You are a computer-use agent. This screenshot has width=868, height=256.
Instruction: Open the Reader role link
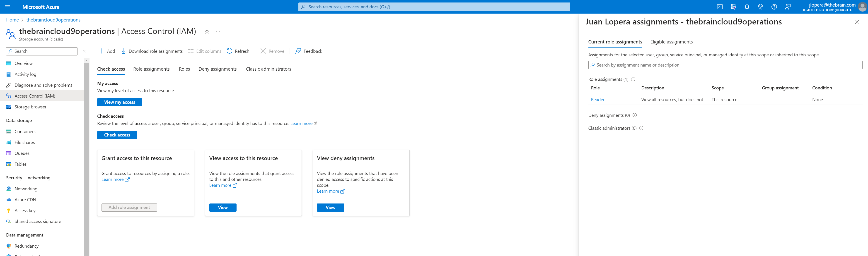coord(597,99)
